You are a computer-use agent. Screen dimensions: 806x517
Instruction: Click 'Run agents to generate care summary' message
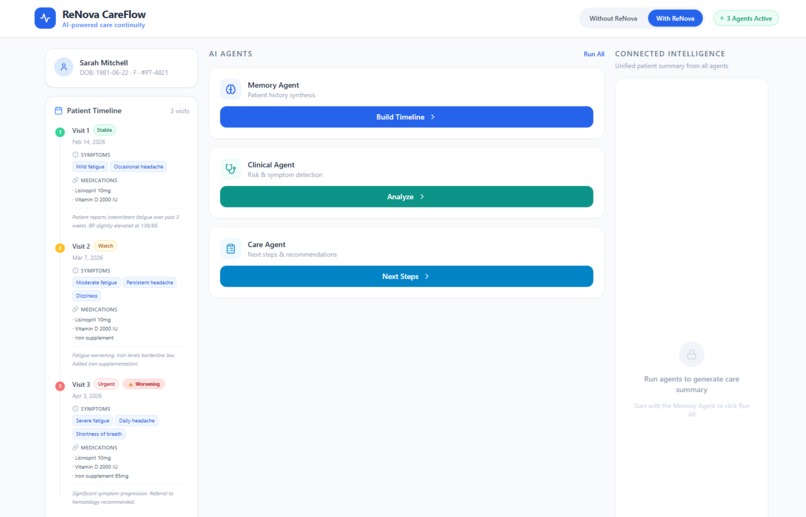pos(691,384)
